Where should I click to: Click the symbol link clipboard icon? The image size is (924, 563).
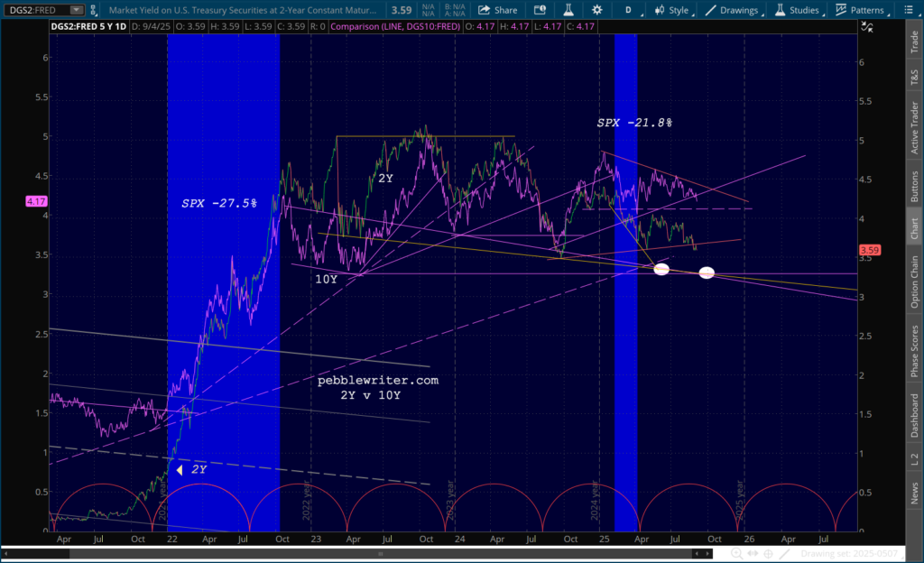(93, 10)
